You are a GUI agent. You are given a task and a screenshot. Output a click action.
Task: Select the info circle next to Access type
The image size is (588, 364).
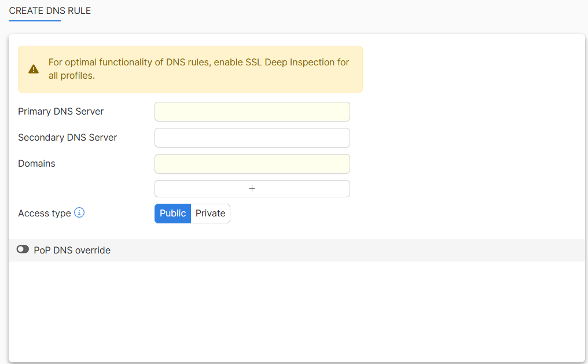[79, 212]
